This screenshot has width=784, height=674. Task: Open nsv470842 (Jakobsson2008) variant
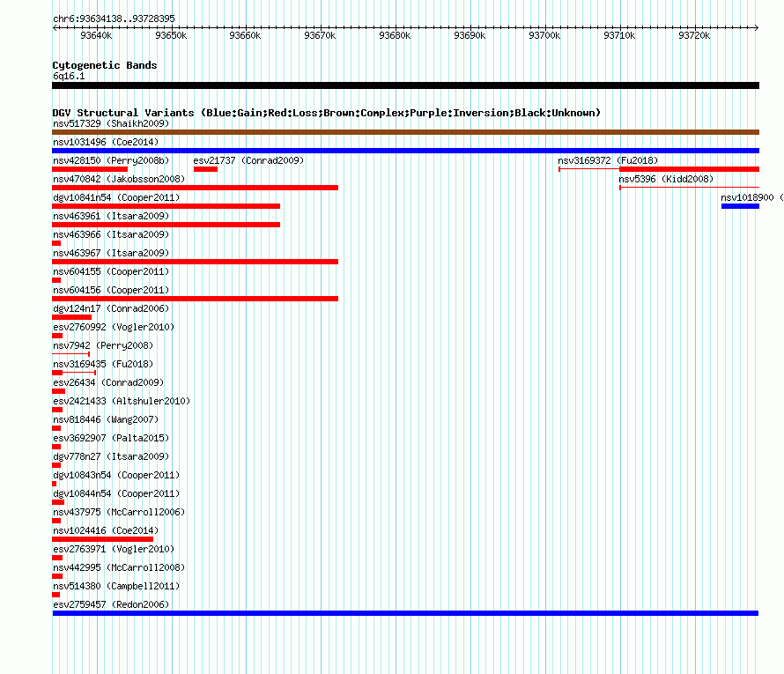119,179
